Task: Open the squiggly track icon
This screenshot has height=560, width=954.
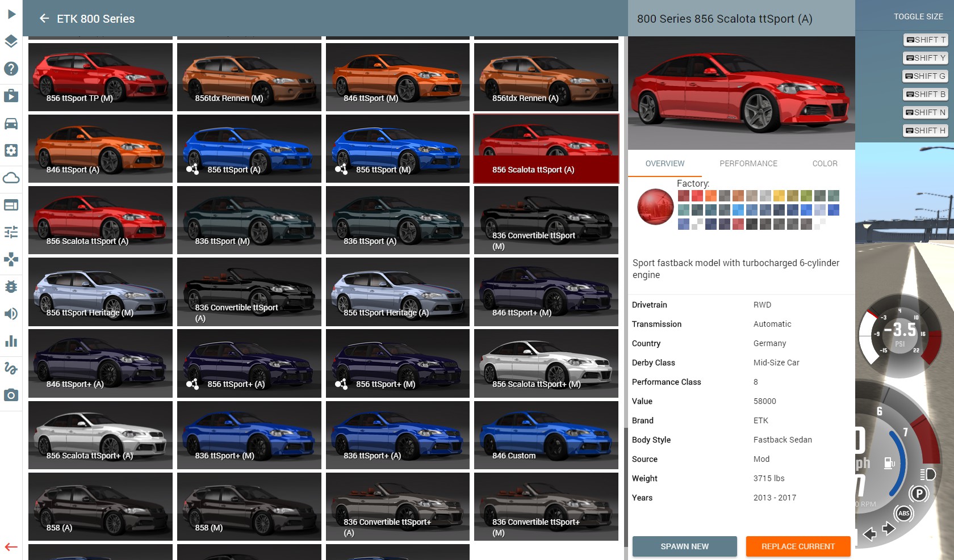Action: click(11, 368)
